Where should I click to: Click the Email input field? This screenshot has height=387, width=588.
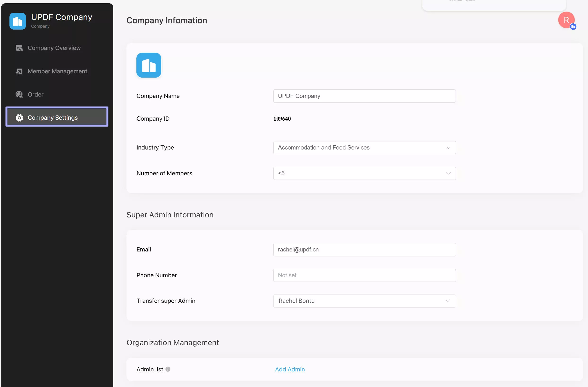click(x=364, y=250)
